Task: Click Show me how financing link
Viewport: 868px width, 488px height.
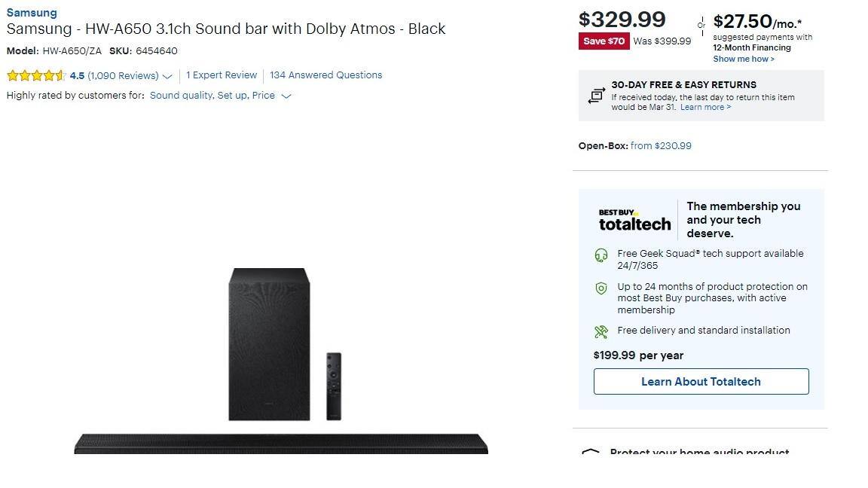Action: pos(743,59)
